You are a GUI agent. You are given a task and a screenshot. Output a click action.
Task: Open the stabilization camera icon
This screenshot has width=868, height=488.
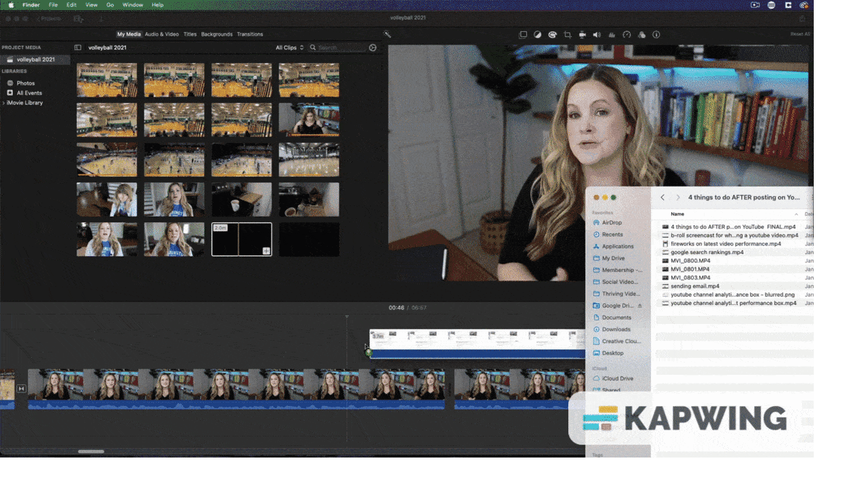(x=583, y=35)
